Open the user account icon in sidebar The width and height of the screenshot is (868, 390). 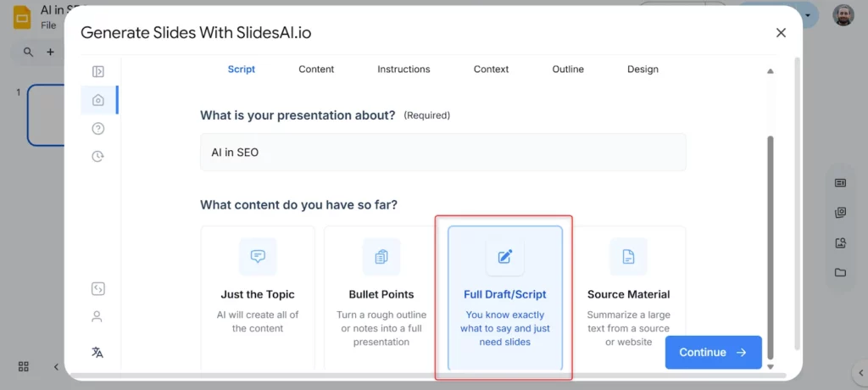[x=98, y=317]
